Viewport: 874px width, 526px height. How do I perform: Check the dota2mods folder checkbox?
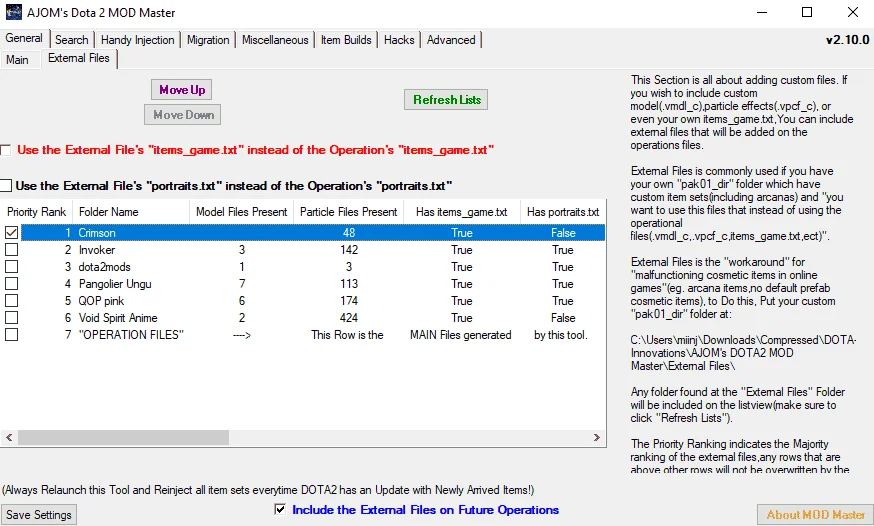(x=11, y=266)
